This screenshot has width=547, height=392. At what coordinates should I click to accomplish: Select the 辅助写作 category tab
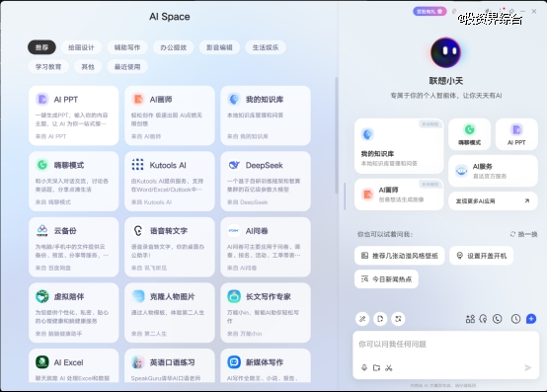(x=127, y=47)
